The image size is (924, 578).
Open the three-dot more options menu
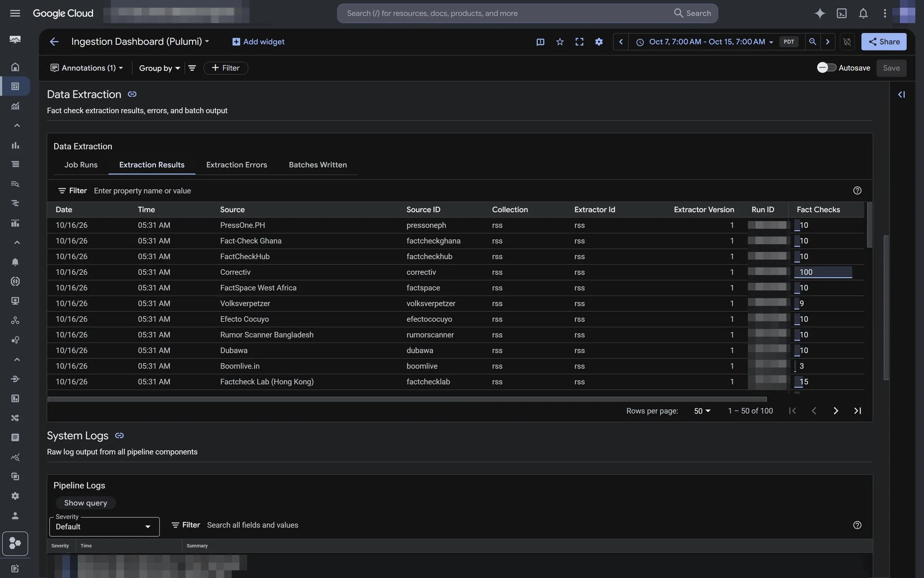(x=885, y=13)
